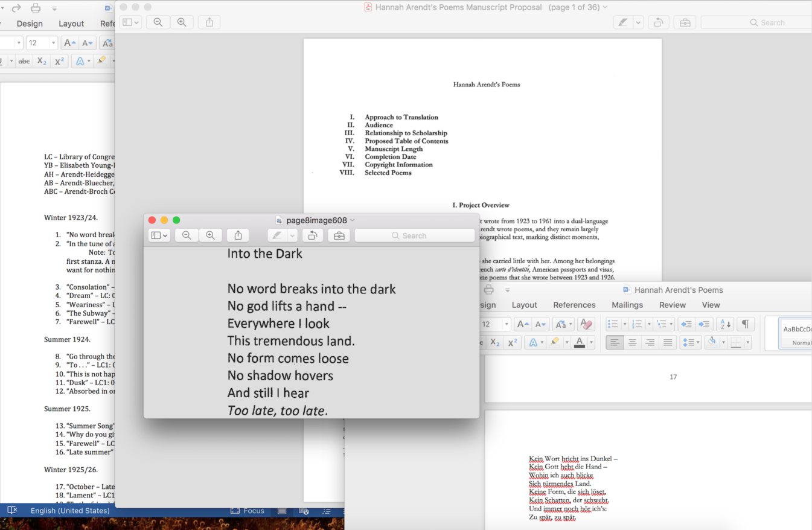Open line spacing menu in front Word window
This screenshot has width=812, height=530.
pyautogui.click(x=690, y=342)
